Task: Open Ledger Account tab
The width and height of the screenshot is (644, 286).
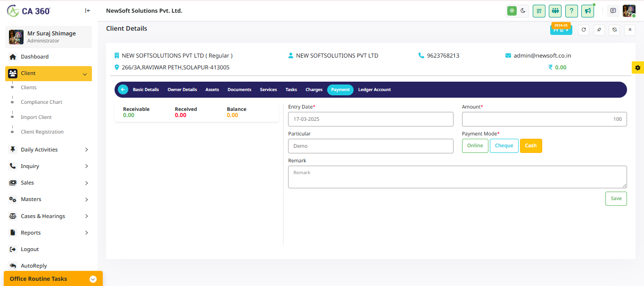Action: (374, 90)
